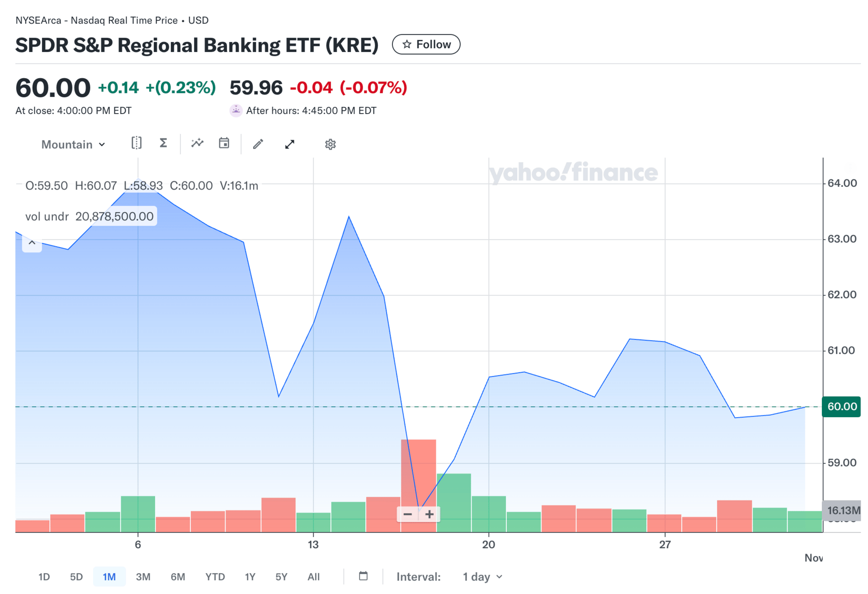This screenshot has width=868, height=594.
Task: Select the 1D time range
Action: point(44,577)
